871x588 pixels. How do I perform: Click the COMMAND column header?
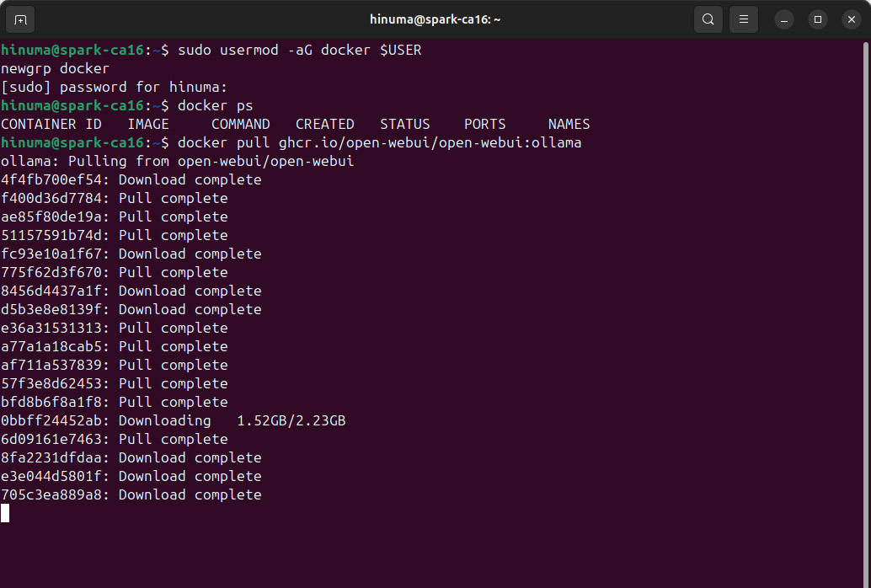pyautogui.click(x=241, y=124)
